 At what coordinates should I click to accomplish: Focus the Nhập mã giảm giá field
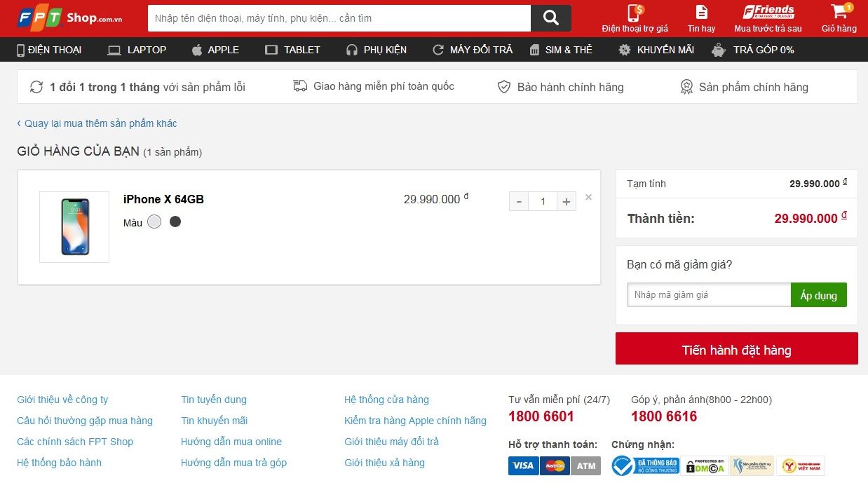click(709, 295)
